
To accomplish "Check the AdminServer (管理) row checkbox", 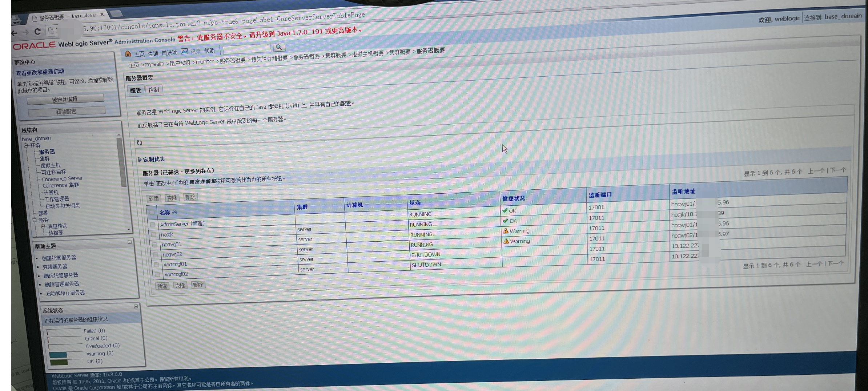I will 153,225.
